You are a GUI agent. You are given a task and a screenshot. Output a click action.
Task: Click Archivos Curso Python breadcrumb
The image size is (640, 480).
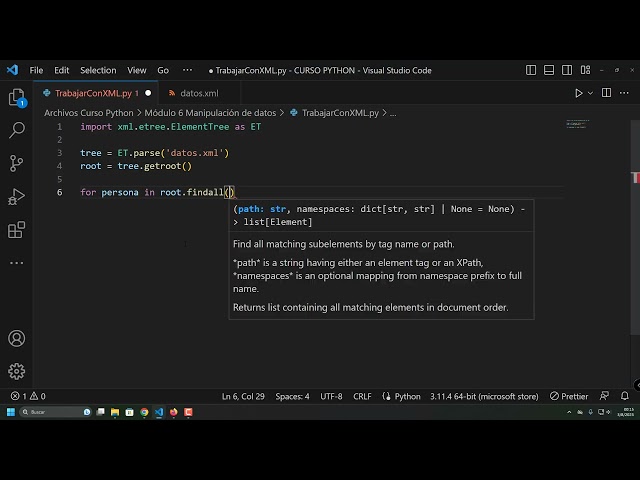(89, 113)
